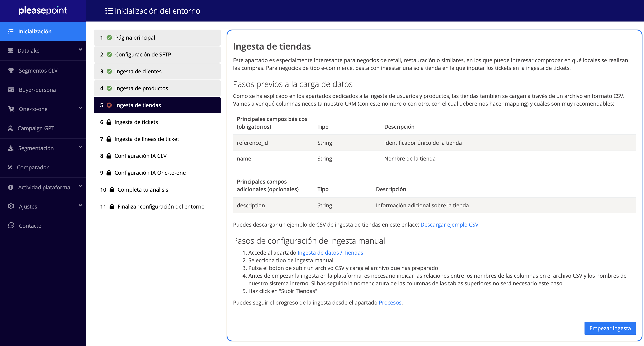The height and width of the screenshot is (346, 644).
Task: Expand the Datalake sidebar menu chevron
Action: coord(80,50)
